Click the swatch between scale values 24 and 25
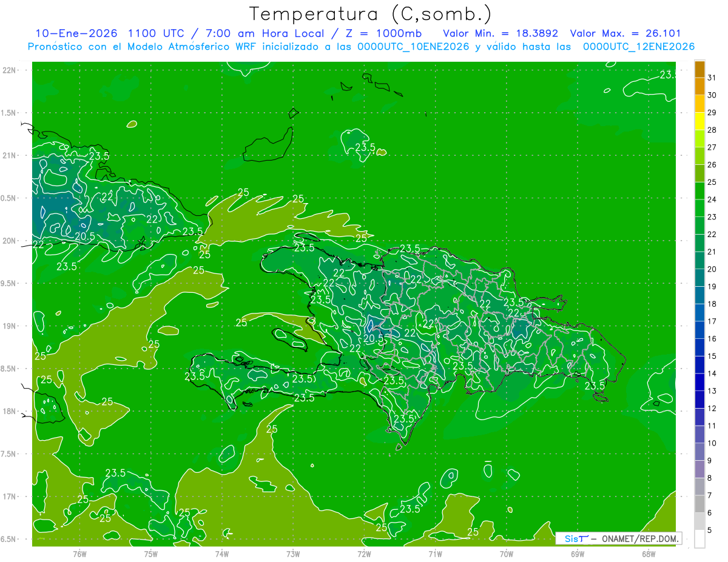The width and height of the screenshot is (728, 562). (699, 191)
